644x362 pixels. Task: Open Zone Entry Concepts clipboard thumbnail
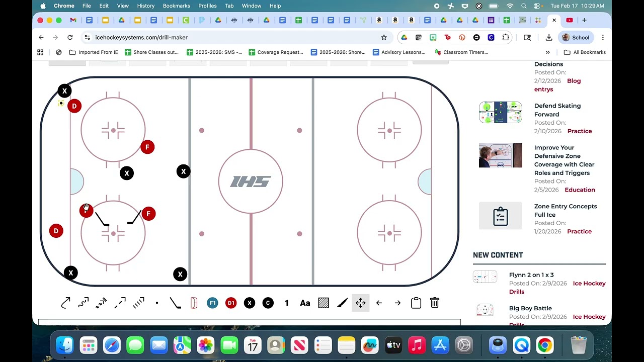(501, 216)
